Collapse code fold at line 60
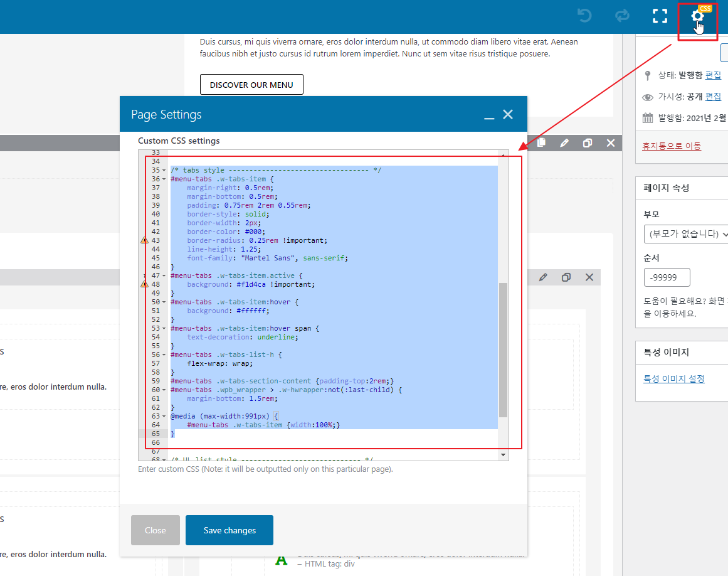728x576 pixels. coord(164,390)
